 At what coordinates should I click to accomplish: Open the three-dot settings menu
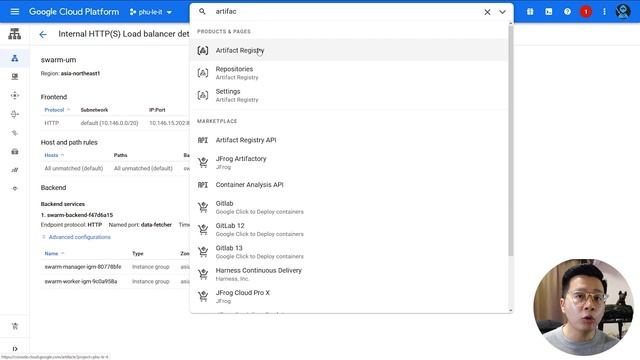pos(604,11)
